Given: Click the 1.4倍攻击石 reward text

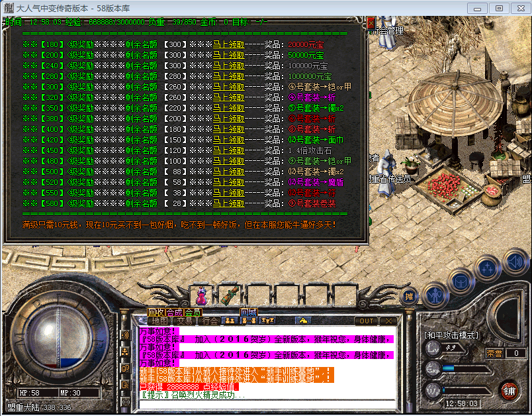Looking at the screenshot, I should pos(310,150).
